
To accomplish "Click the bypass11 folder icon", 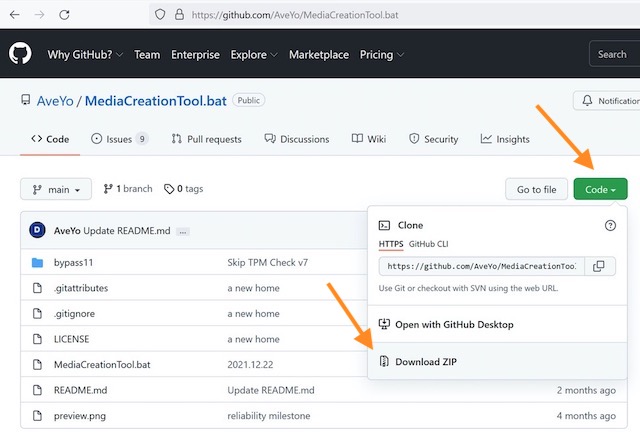I will (x=37, y=263).
